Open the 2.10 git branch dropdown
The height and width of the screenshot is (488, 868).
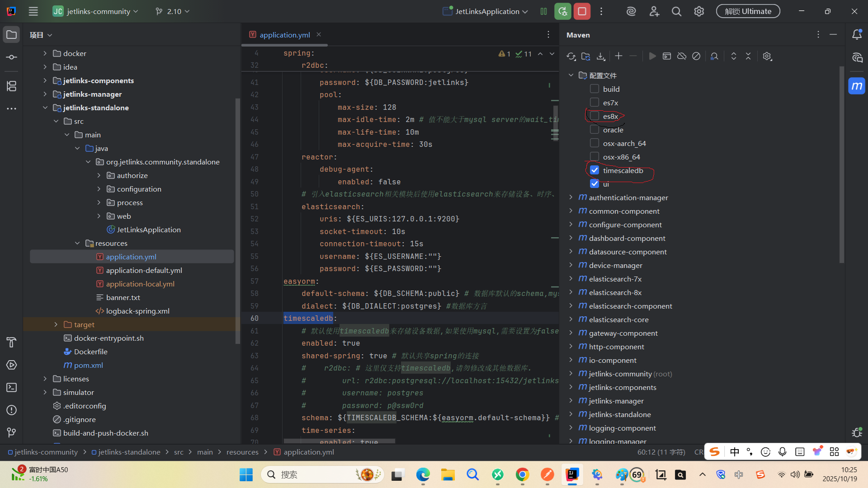[x=173, y=11]
